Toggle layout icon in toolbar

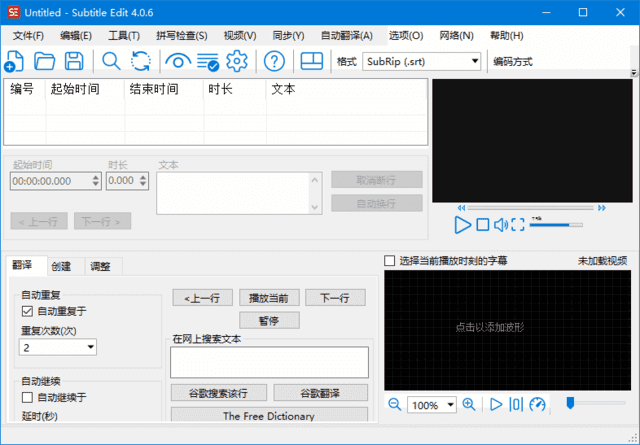[311, 61]
